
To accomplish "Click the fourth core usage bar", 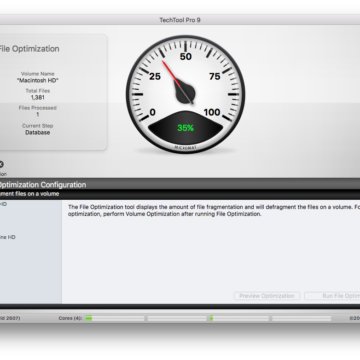I will click(x=301, y=318).
